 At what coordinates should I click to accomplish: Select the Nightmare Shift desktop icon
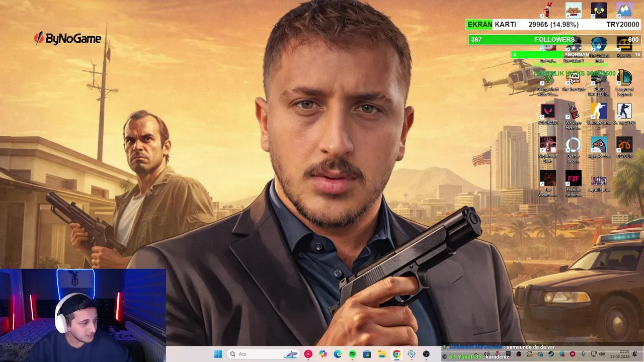(547, 150)
